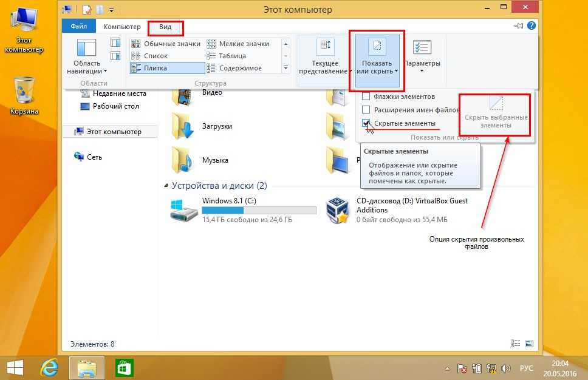Uncheck the Скрытые элементы checkbox
Image resolution: width=588 pixels, height=380 pixels.
(366, 123)
